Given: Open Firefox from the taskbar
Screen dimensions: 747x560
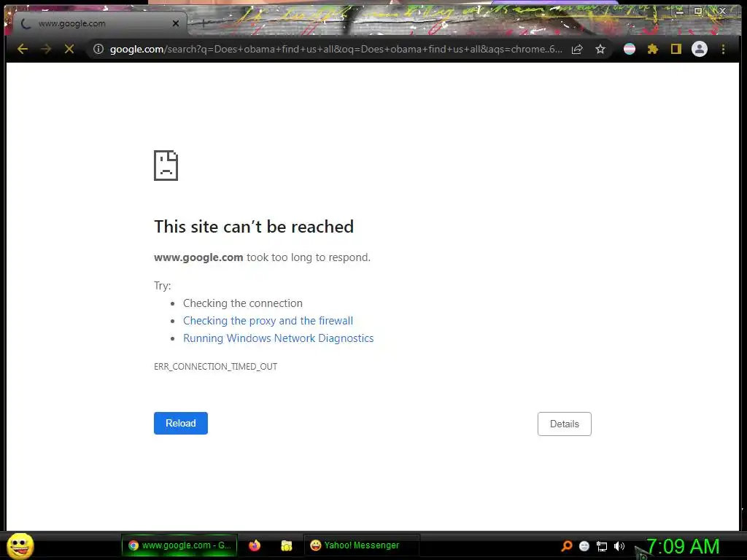Looking at the screenshot, I should coord(255,545).
